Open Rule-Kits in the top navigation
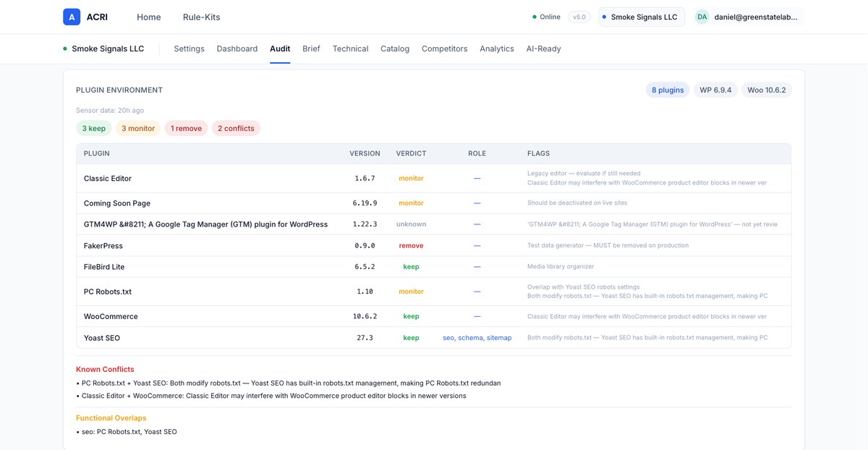Viewport: 868px width, 450px height. pyautogui.click(x=202, y=17)
